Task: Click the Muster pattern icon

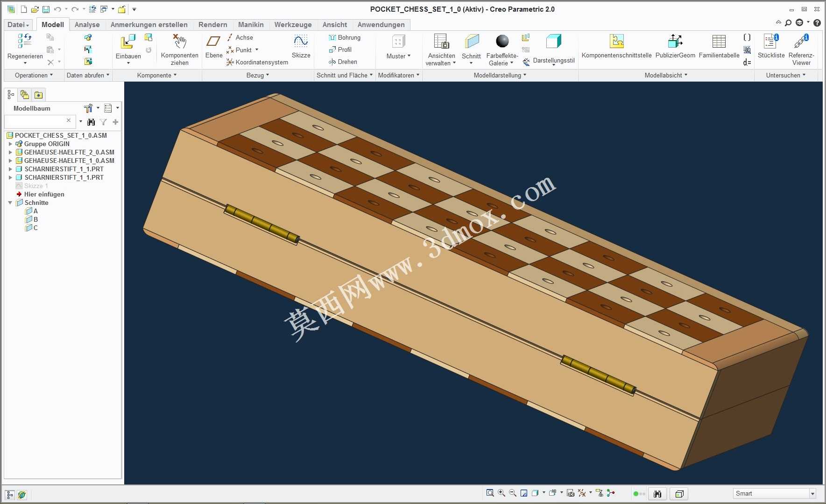Action: coord(398,42)
